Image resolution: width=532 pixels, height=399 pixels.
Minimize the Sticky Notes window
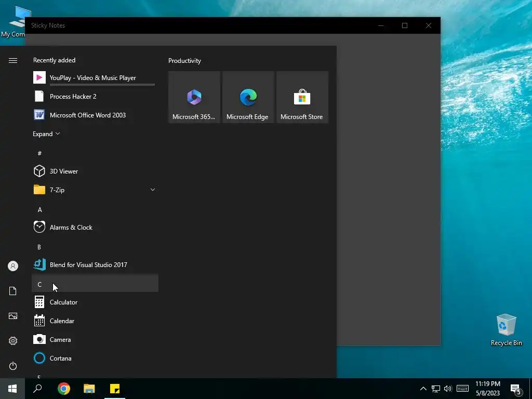(381, 25)
